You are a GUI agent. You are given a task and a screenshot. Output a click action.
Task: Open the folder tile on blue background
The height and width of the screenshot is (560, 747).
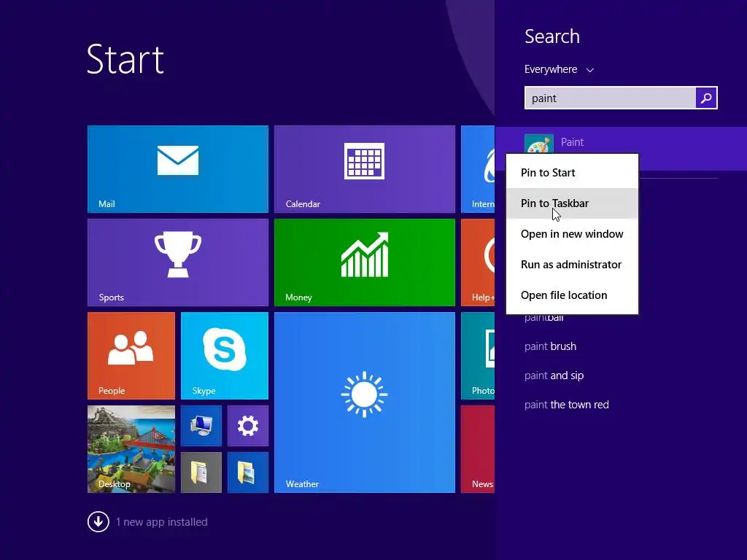248,472
